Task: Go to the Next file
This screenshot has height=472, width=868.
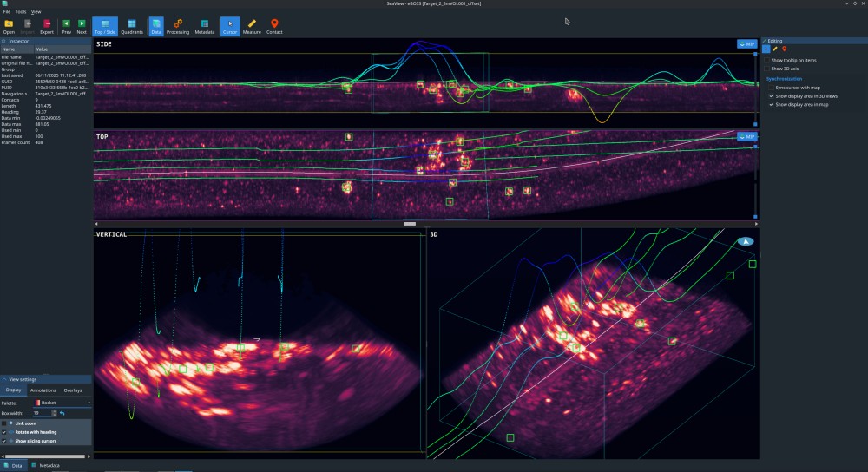Action: (82, 27)
